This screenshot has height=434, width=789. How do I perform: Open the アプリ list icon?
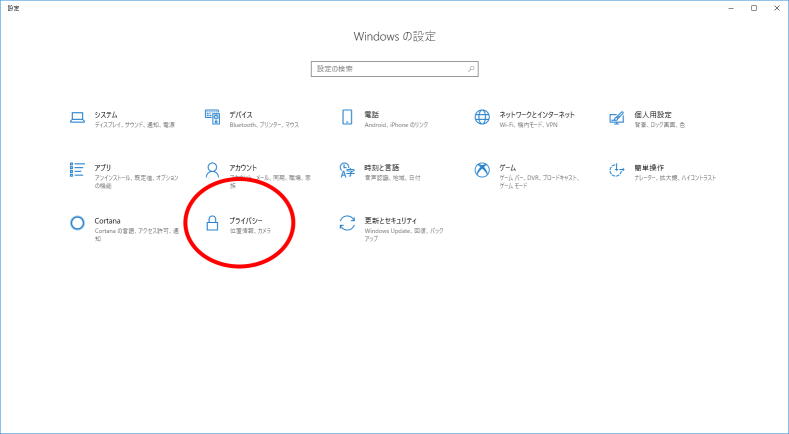pos(77,170)
